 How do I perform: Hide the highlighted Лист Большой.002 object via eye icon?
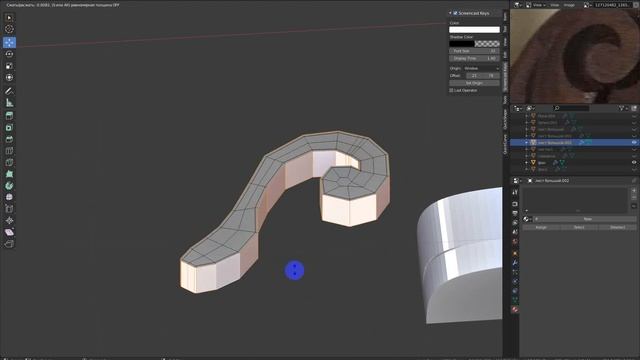(x=634, y=142)
